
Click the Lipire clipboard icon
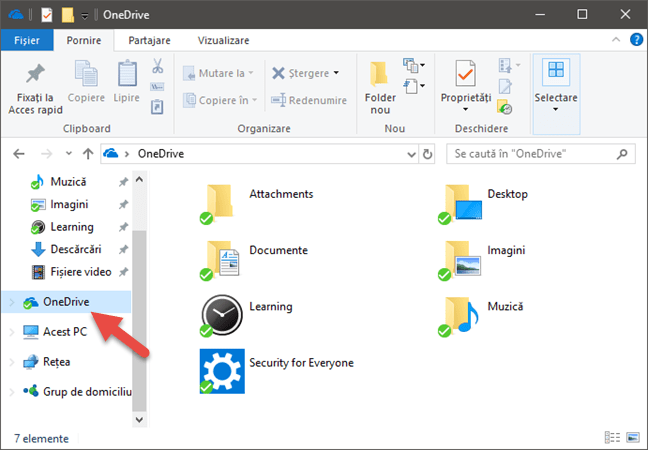pyautogui.click(x=127, y=74)
